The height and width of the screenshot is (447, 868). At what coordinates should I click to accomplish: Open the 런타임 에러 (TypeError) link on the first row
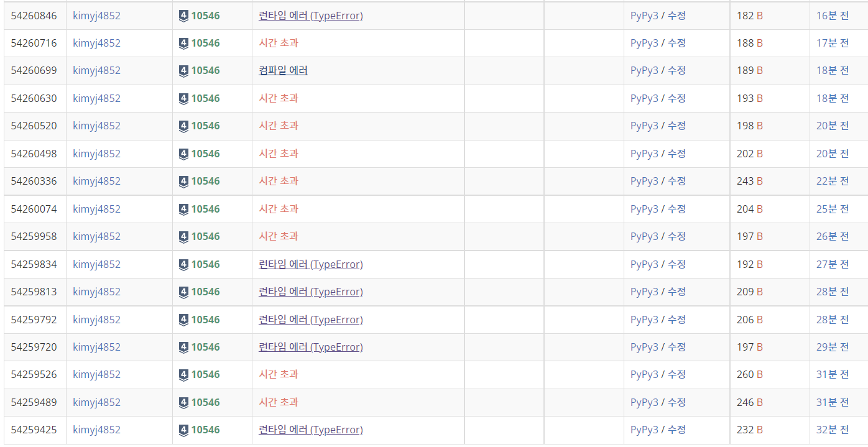pos(311,16)
